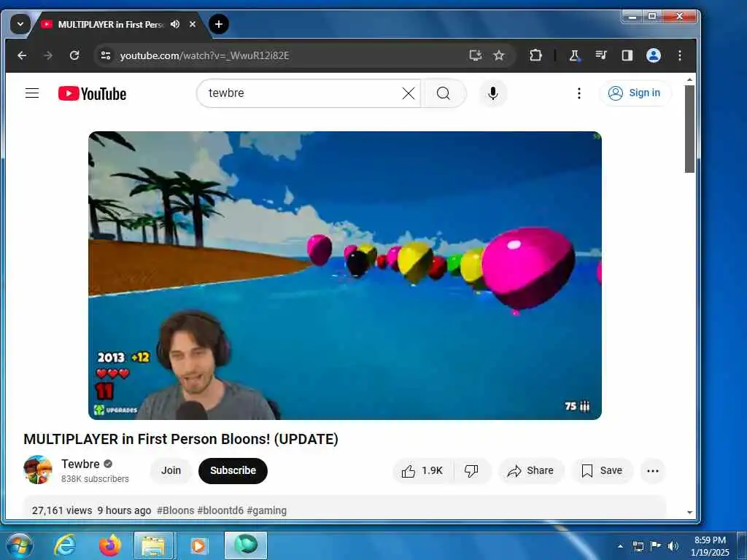The width and height of the screenshot is (747, 560).
Task: View site information icon in address bar
Action: [x=105, y=55]
